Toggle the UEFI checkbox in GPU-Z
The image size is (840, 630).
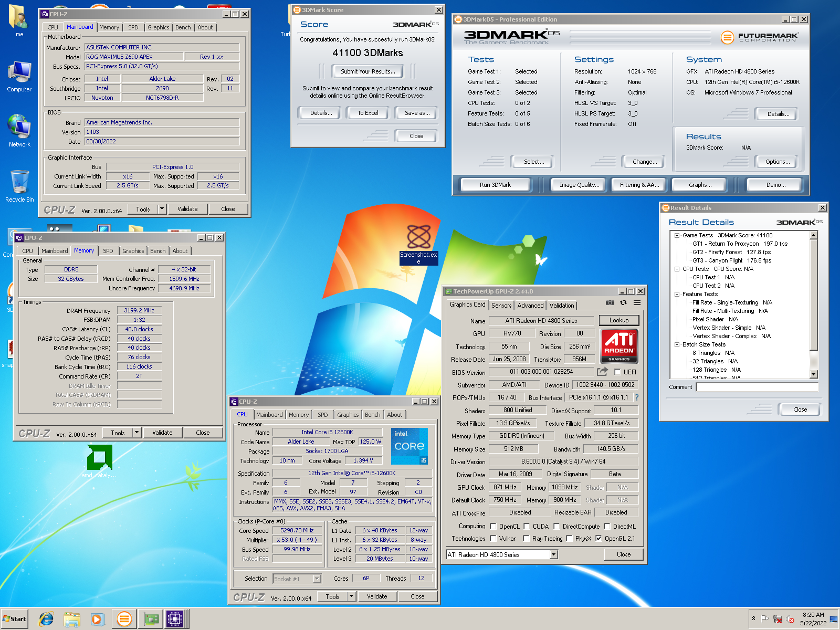(617, 372)
